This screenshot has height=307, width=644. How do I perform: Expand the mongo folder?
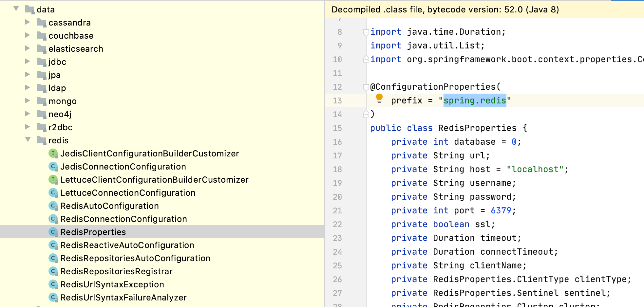pos(28,100)
